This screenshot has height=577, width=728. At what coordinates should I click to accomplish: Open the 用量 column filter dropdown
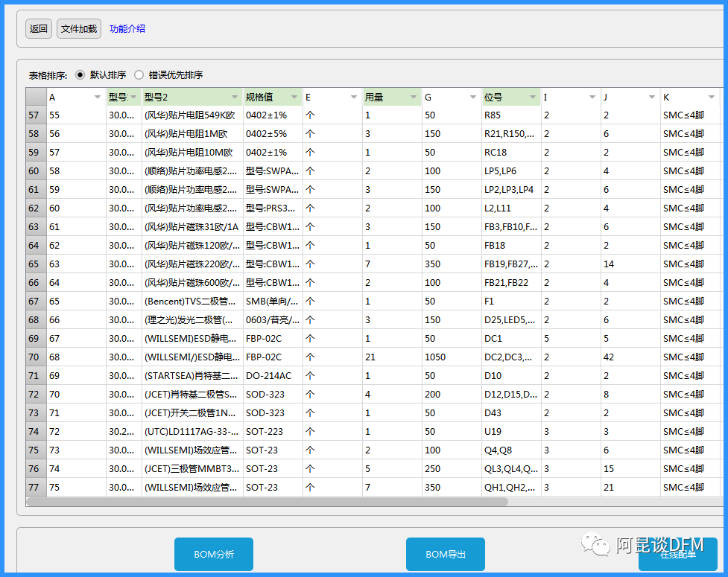[414, 97]
